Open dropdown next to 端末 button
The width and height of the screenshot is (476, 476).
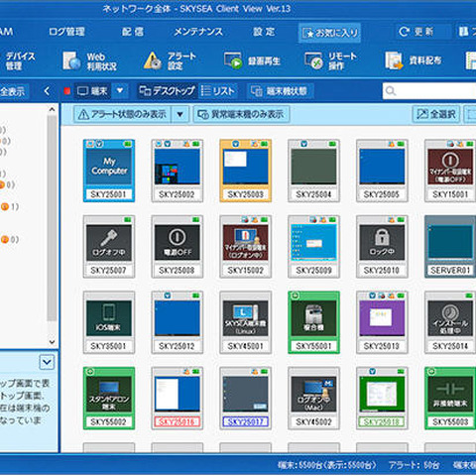[x=120, y=90]
